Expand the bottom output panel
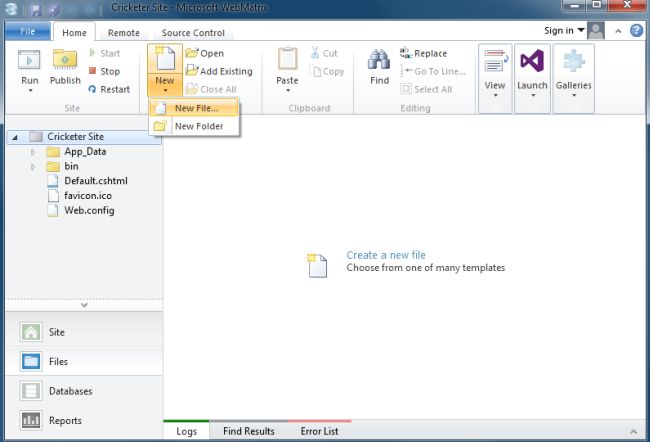The width and height of the screenshot is (650, 442). (x=633, y=432)
